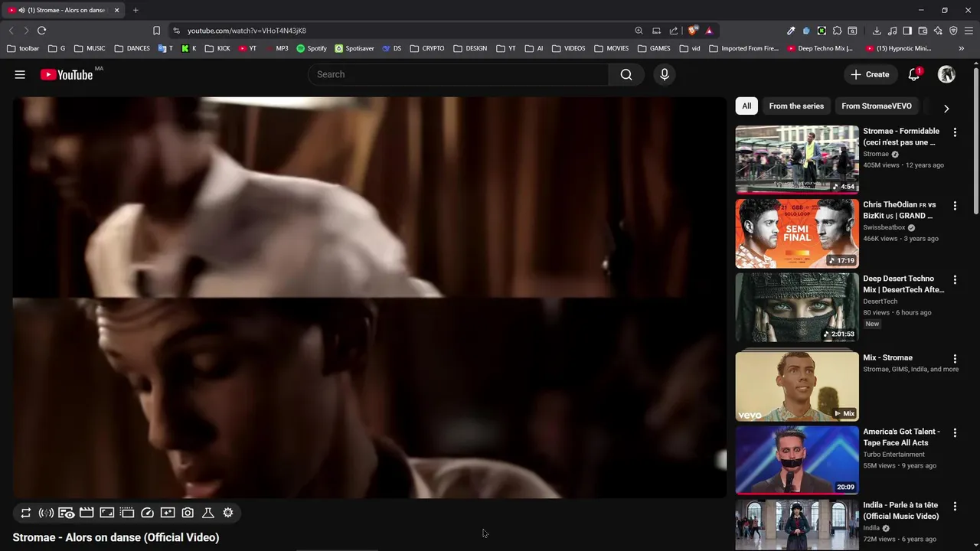Screen dimensions: 980x551
Task: Select the From the series chip
Action: [x=796, y=106]
